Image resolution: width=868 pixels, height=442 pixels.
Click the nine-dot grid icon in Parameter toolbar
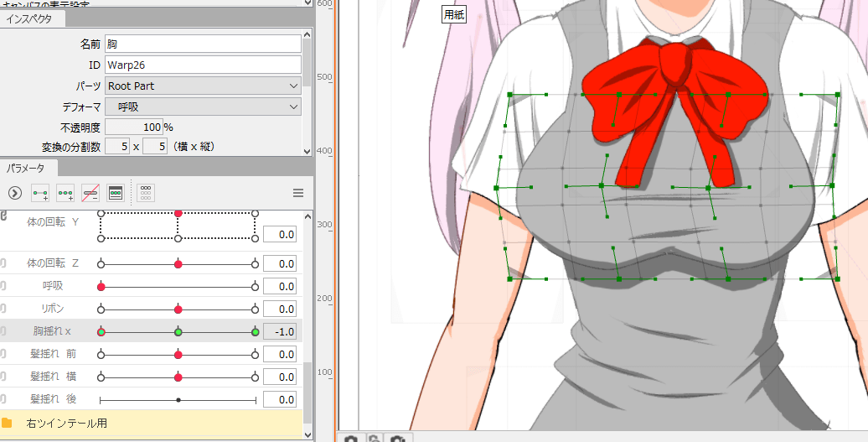146,193
